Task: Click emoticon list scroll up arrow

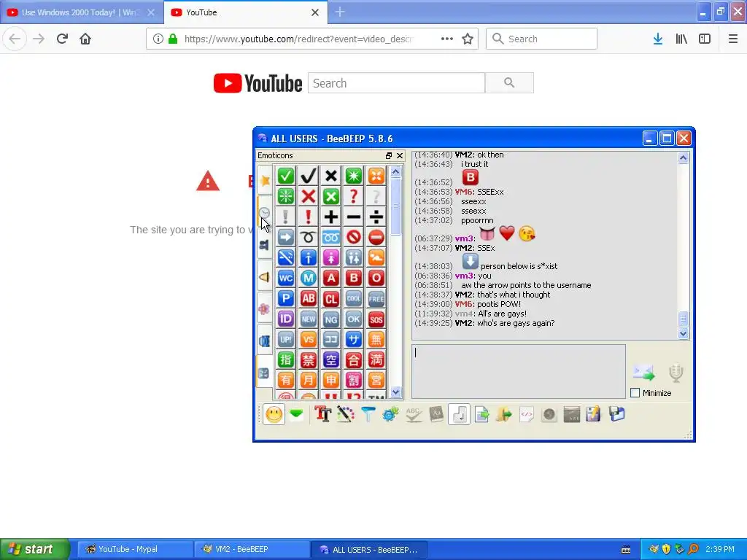Action: 396,171
